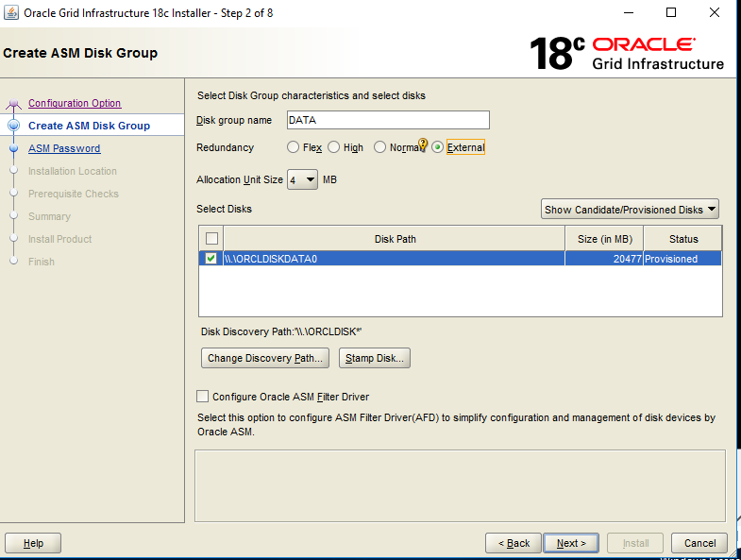Click the Help button
Viewport: 741px width, 560px height.
(x=33, y=543)
